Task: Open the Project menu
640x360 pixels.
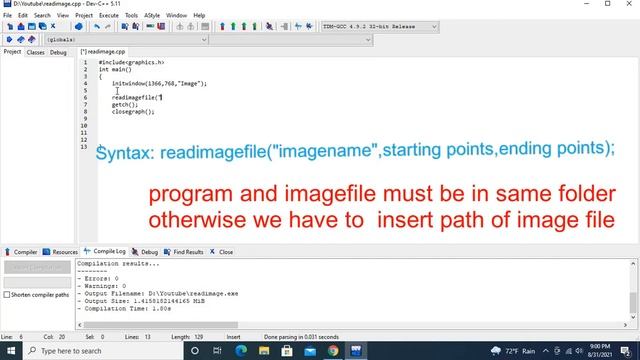Action: pyautogui.click(x=84, y=16)
